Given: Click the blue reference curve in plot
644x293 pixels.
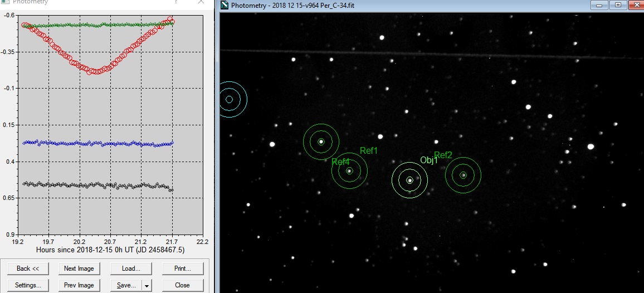Looking at the screenshot, I should [97, 144].
